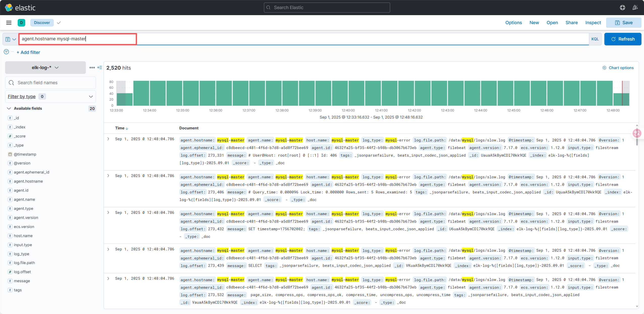644x314 pixels.
Task: Click the first partial bar at 12:33:00
Action: click(x=124, y=99)
